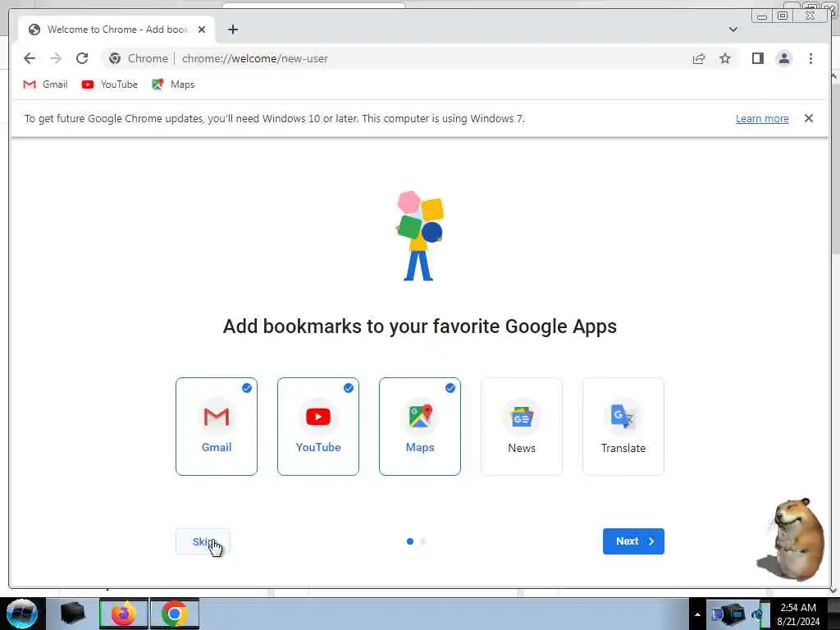
Task: Open the taskbar clock showing 2:54 AM
Action: click(x=798, y=614)
